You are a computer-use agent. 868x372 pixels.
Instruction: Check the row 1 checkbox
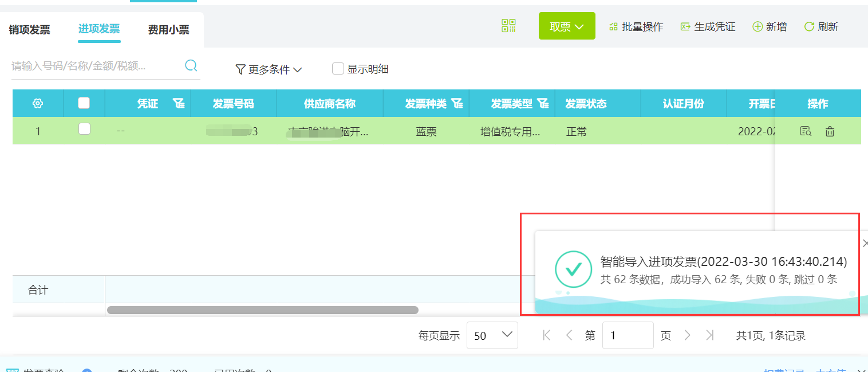pos(84,129)
